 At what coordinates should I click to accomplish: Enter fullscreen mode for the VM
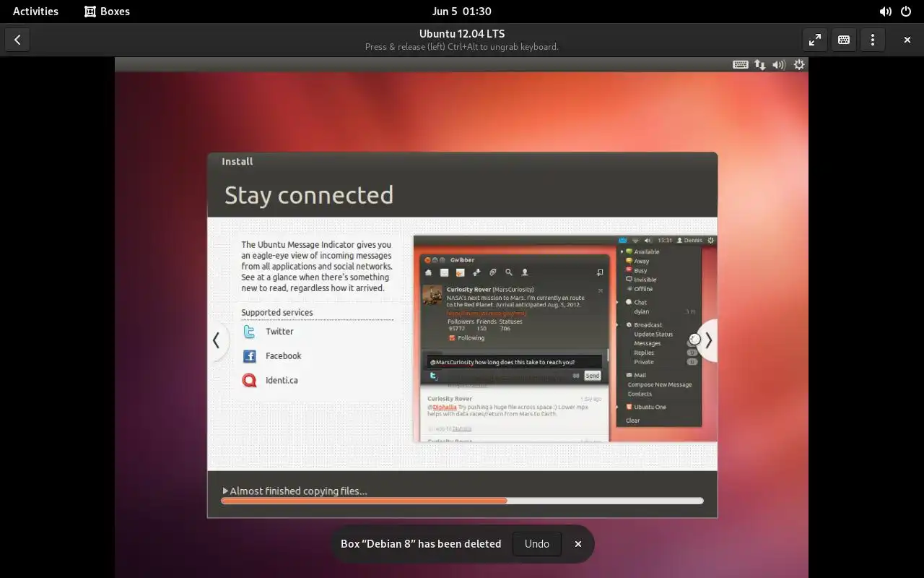click(815, 40)
